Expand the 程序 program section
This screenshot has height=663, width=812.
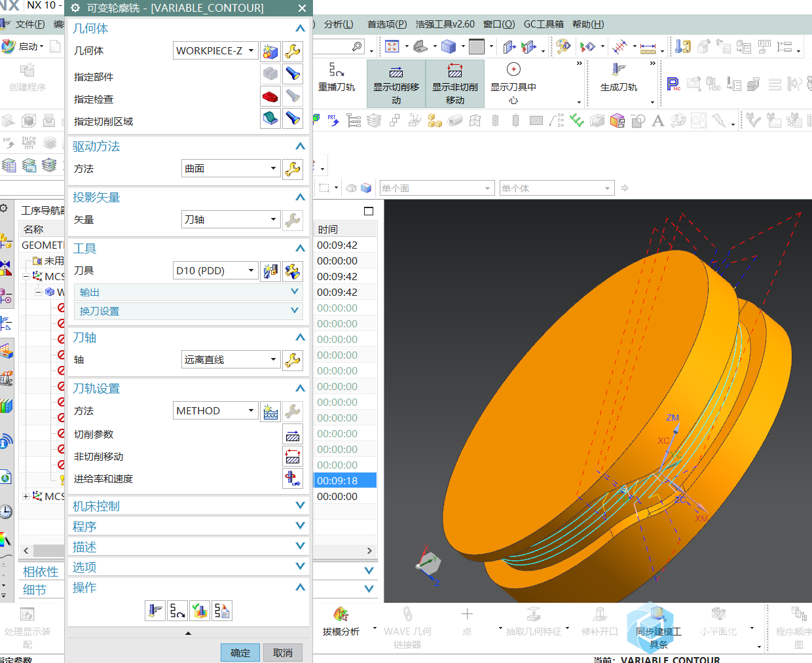189,526
